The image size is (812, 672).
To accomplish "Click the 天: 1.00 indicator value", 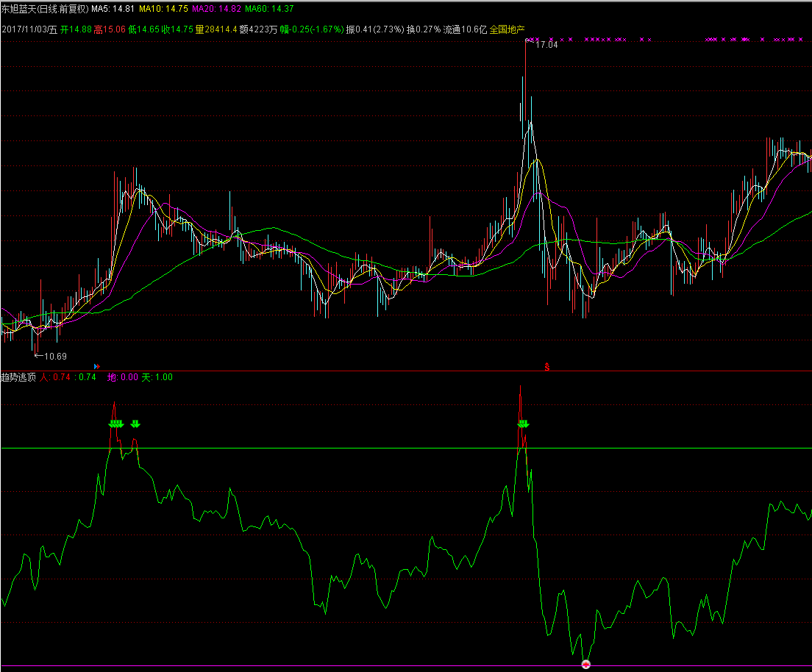I will (x=157, y=377).
